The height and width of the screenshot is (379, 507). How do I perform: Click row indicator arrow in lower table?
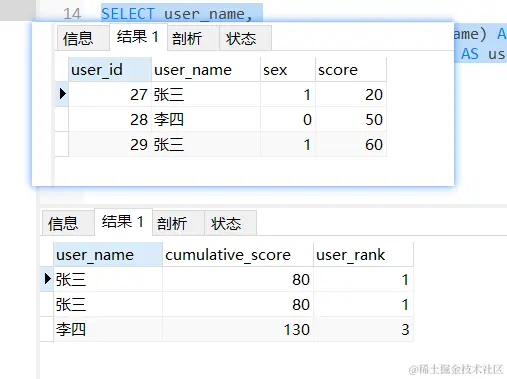pos(47,279)
